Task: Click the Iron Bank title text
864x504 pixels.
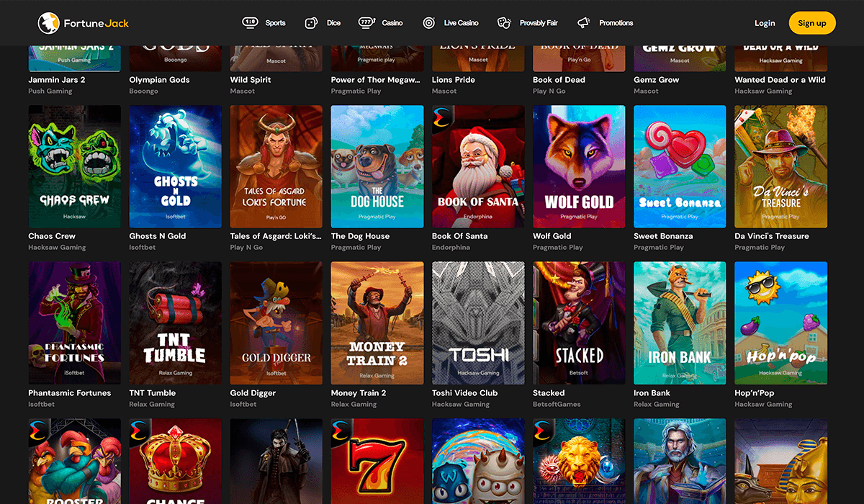Action: tap(652, 393)
